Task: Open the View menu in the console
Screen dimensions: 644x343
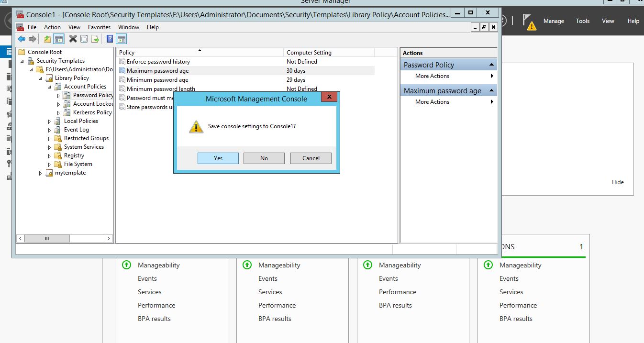Action: [75, 27]
